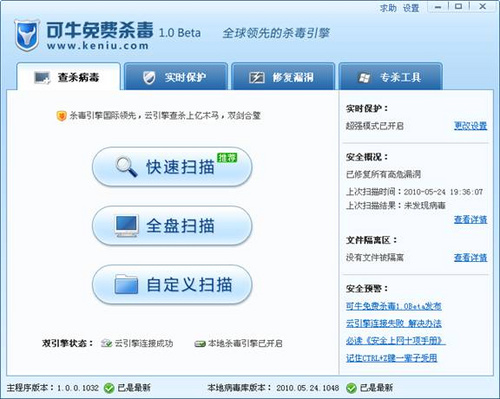This screenshot has width=500, height=399.
Task: Click the folder icon on custom scan
Action: pyautogui.click(x=126, y=284)
